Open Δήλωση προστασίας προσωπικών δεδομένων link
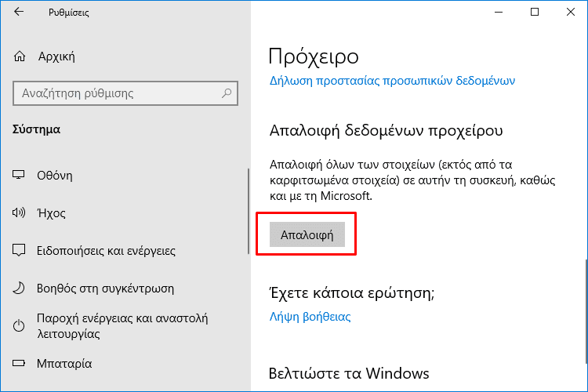This screenshot has width=588, height=392. click(x=392, y=81)
